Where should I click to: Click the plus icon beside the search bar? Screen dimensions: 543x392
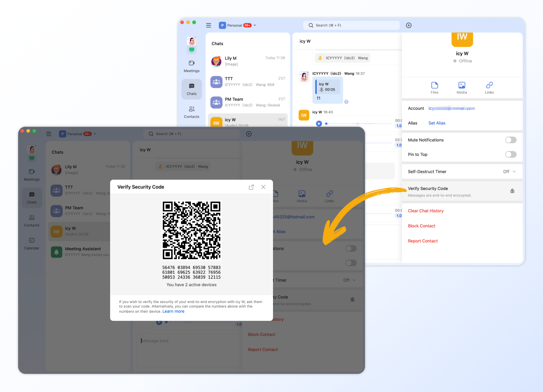pos(408,25)
